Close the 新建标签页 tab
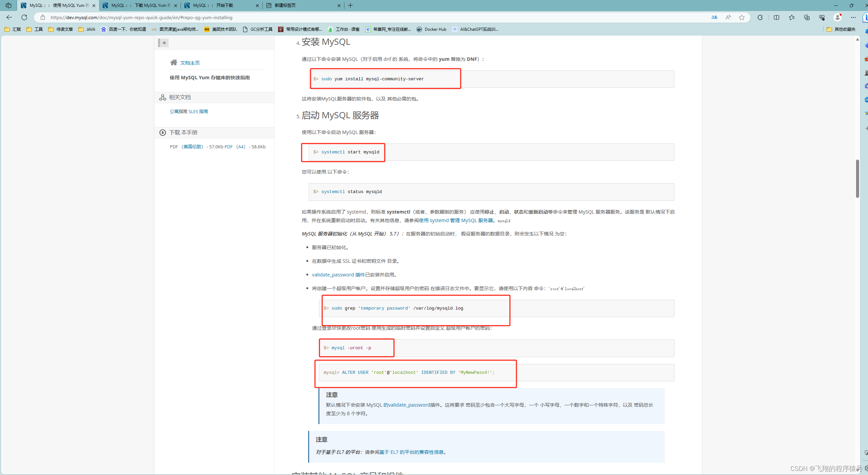868x475 pixels. (x=339, y=5)
